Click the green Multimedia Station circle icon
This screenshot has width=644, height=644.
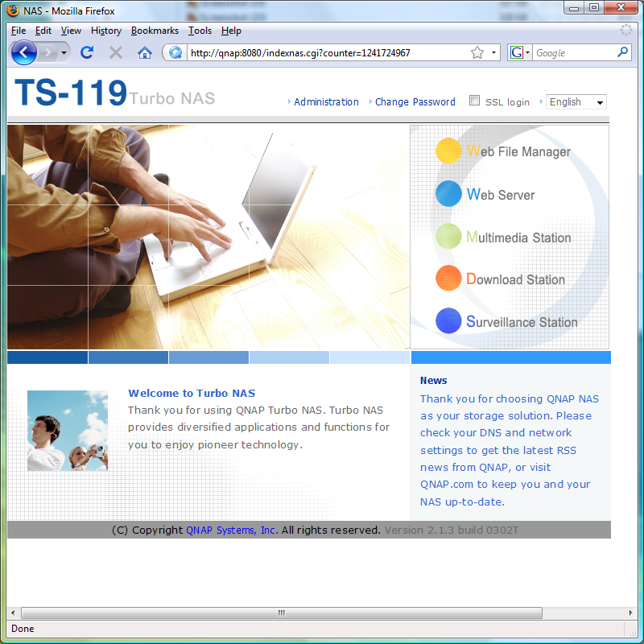pyautogui.click(x=448, y=236)
